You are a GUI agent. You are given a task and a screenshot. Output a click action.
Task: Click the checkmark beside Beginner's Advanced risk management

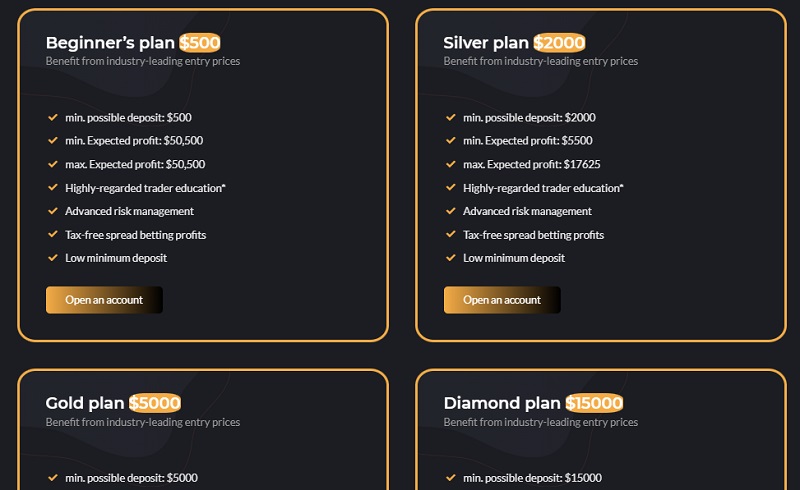point(53,211)
